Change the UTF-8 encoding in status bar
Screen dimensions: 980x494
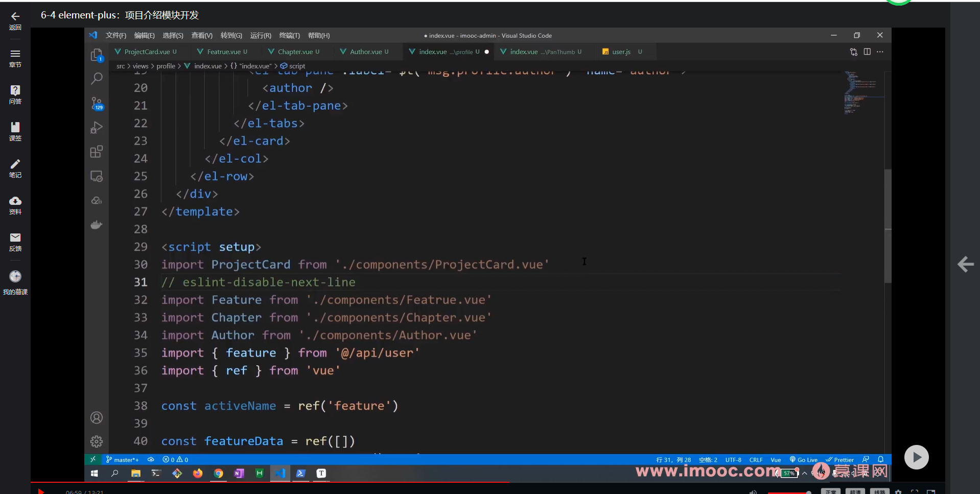pos(733,459)
